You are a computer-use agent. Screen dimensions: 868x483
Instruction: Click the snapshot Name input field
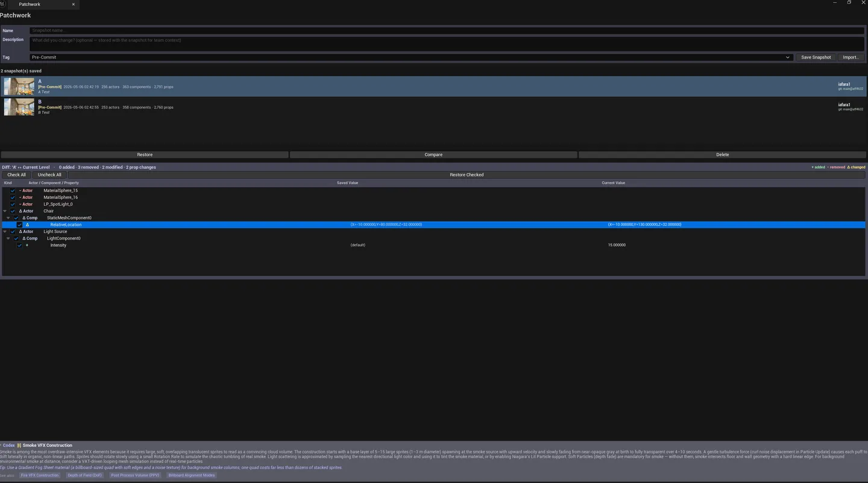[447, 30]
